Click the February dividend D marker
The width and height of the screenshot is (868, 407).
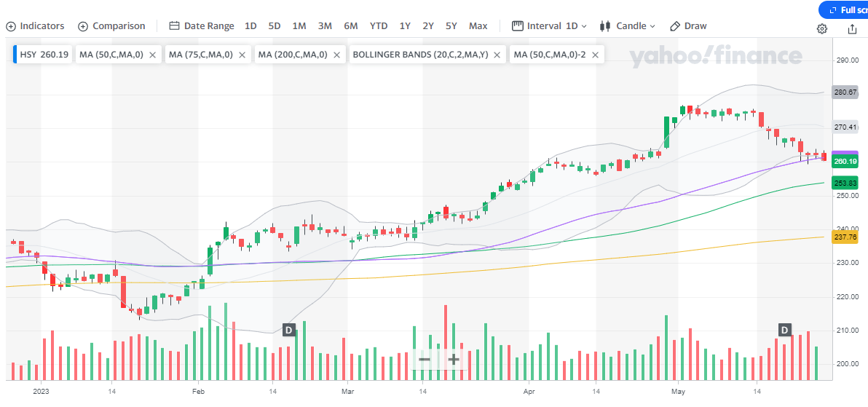tap(288, 330)
